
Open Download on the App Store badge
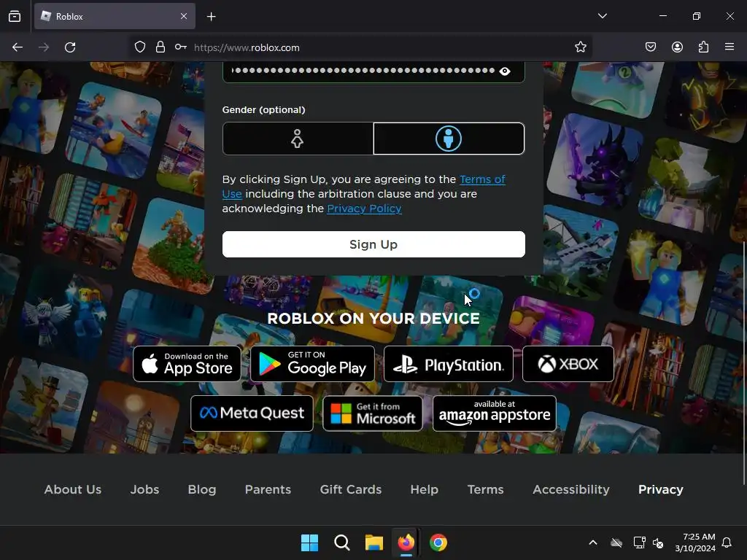(x=187, y=364)
